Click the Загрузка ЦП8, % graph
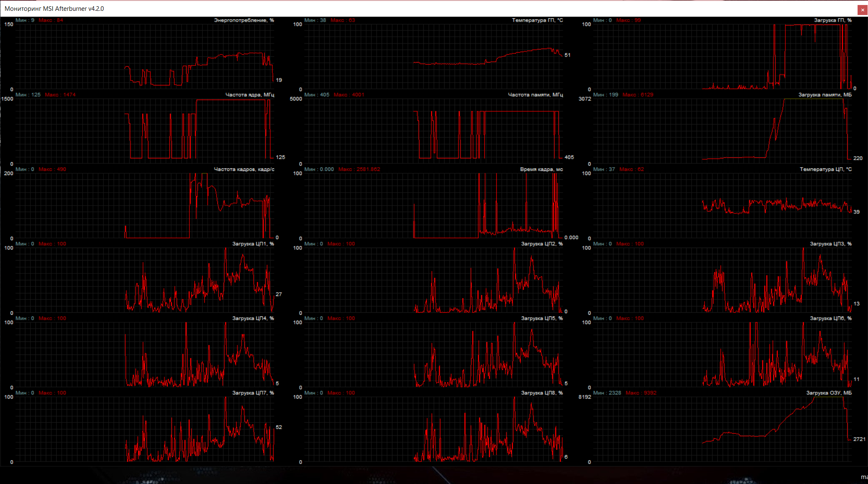 (x=433, y=429)
